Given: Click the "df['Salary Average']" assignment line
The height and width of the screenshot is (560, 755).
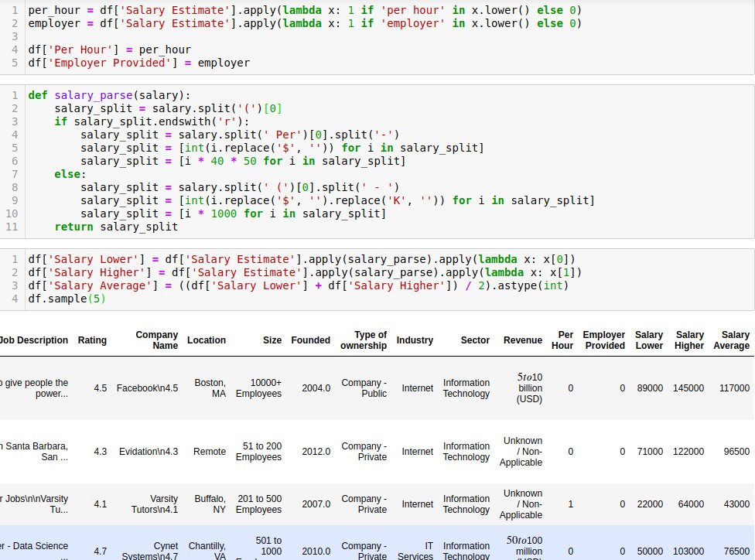Looking at the screenshot, I should click(x=298, y=286).
